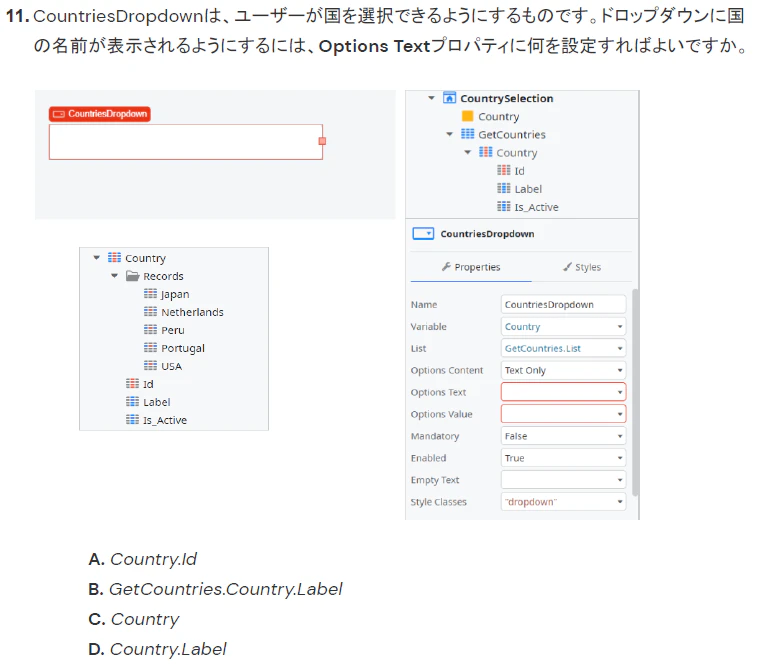The height and width of the screenshot is (670, 778).
Task: Select the Netherlands record row
Action: click(184, 312)
